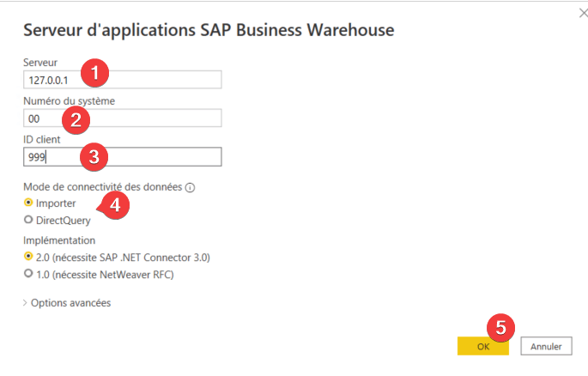Screen dimensions: 588x376
Task: Click the red number 3 marker
Action: pos(94,157)
